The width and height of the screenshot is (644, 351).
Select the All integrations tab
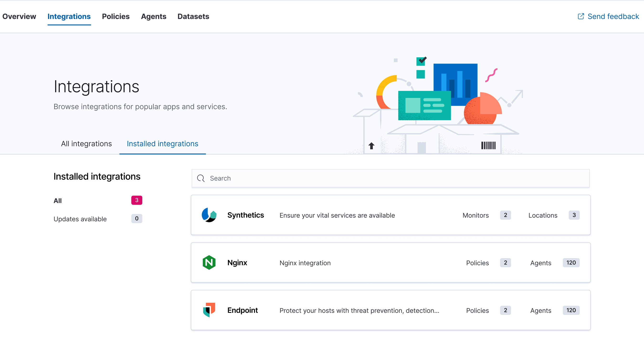pos(86,144)
